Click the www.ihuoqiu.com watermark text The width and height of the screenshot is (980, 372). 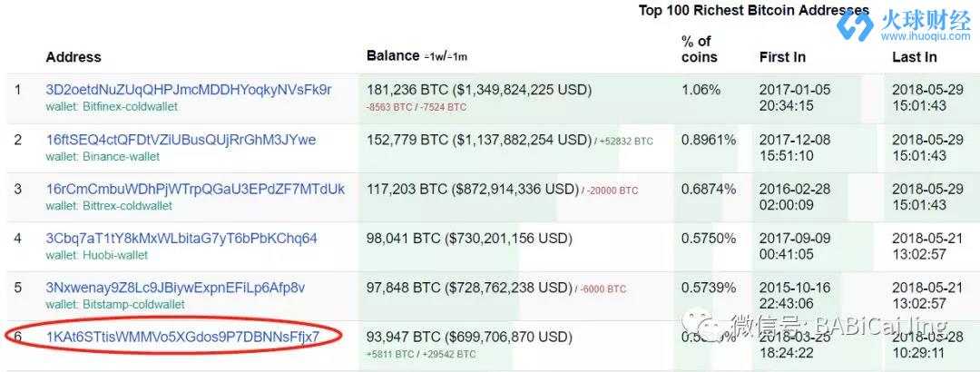point(926,36)
